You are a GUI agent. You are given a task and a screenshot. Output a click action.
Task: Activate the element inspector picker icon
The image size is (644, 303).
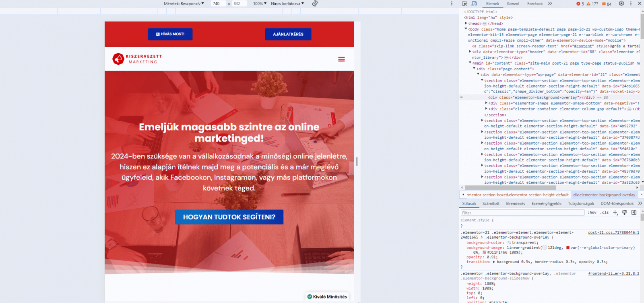pos(464,4)
